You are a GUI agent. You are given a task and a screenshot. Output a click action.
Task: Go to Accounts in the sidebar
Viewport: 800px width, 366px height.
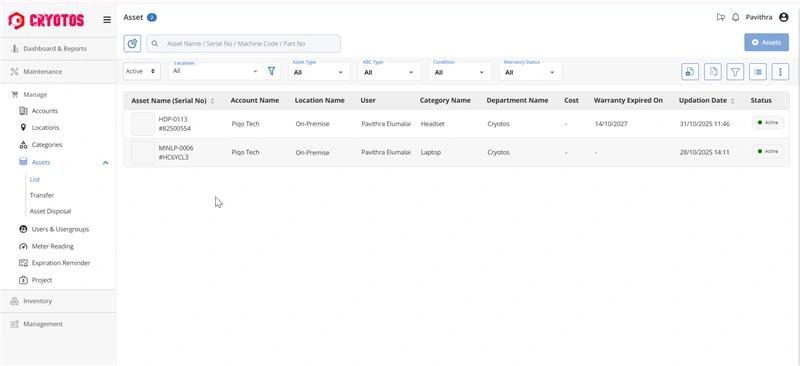click(x=45, y=111)
